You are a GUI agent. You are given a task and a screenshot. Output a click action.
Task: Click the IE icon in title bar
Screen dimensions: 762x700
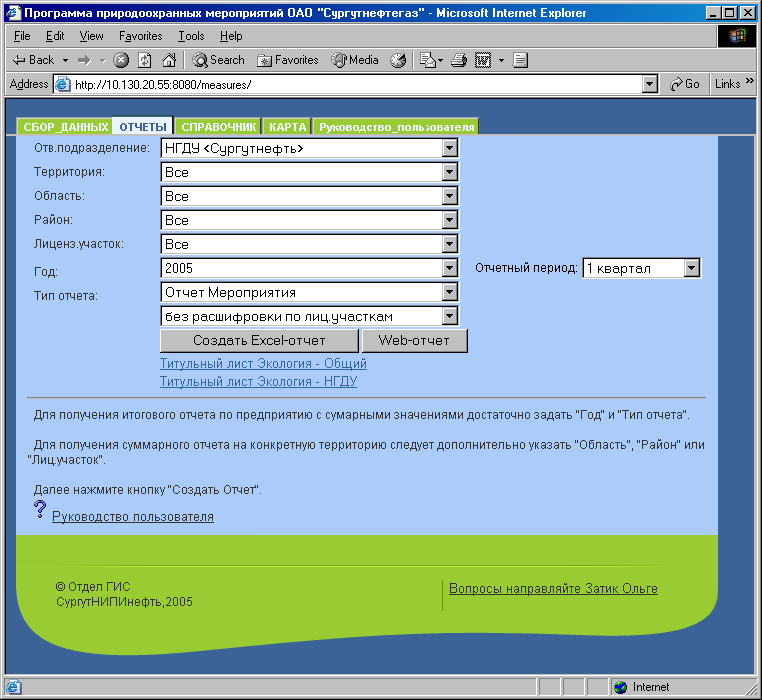click(x=14, y=13)
